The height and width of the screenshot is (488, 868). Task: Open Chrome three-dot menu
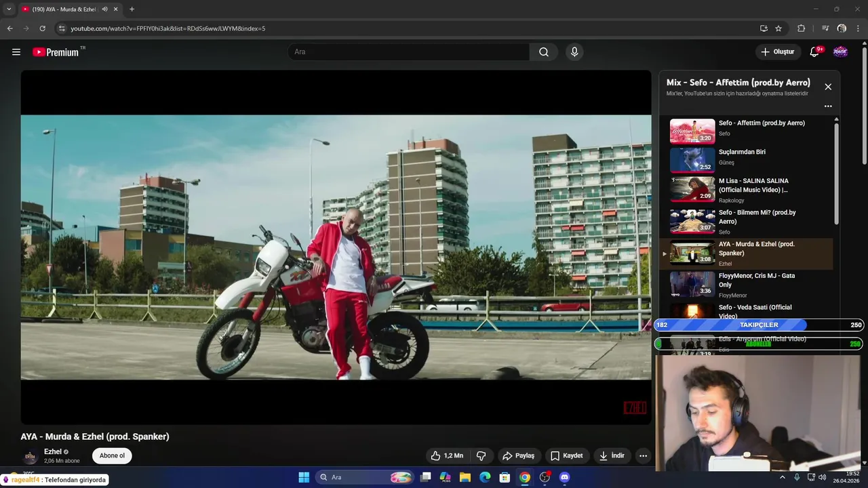coord(858,28)
